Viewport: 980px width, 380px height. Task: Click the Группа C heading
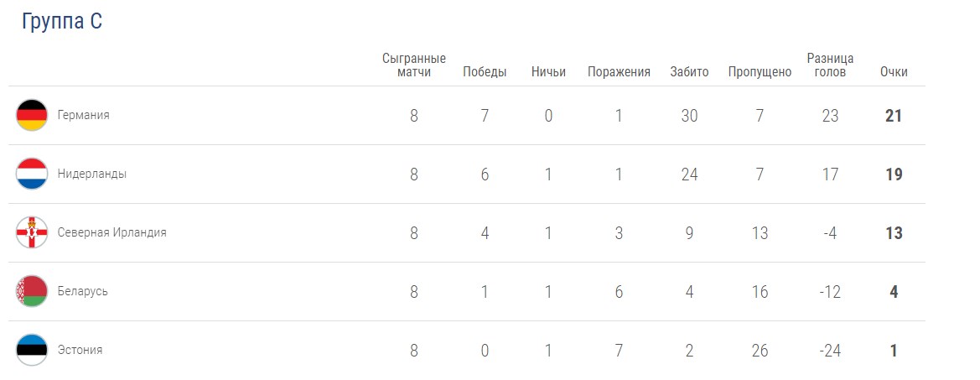62,23
